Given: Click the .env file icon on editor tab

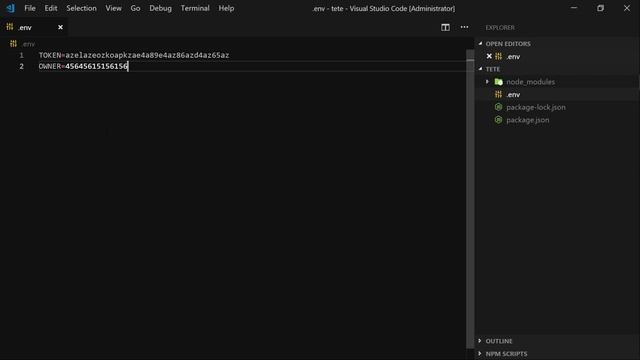Looking at the screenshot, I should coord(10,27).
